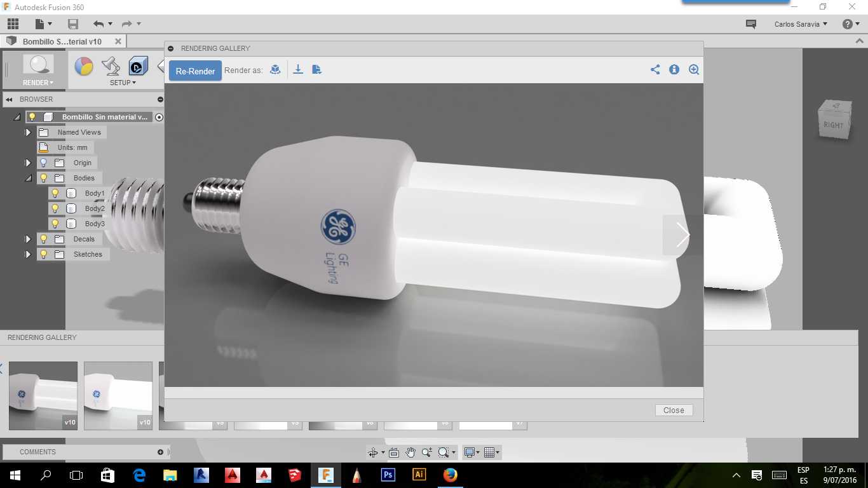Screen dimensions: 868x488
Task: Activate the root component radio button
Action: (159, 117)
